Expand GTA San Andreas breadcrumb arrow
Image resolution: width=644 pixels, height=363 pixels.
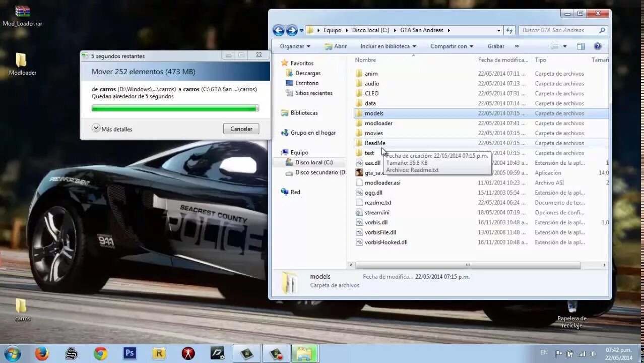[448, 30]
